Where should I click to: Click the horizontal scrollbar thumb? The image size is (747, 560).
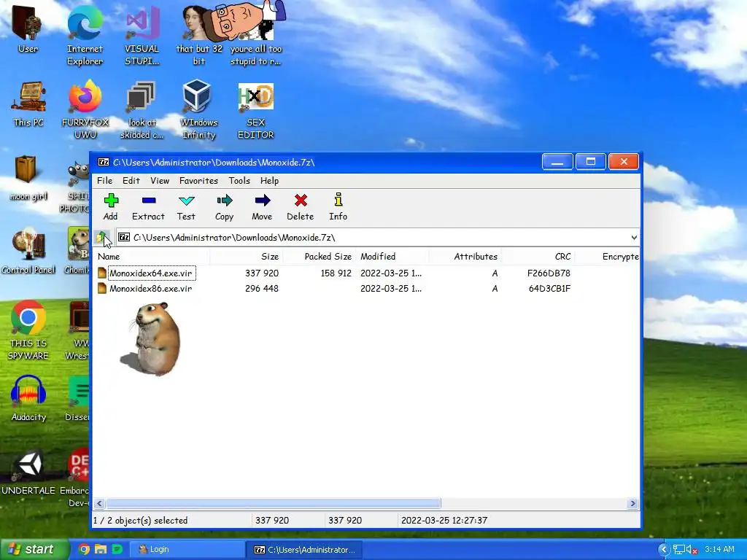tap(274, 503)
